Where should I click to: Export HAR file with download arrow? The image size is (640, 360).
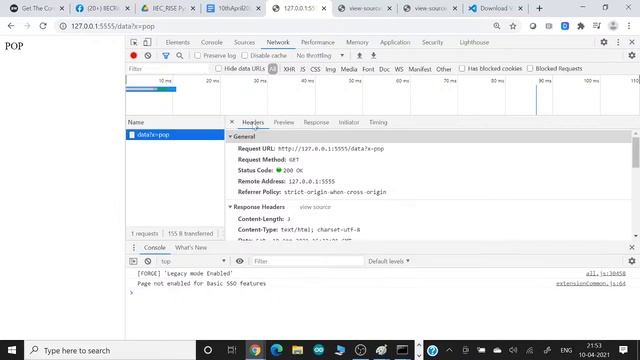pos(373,56)
